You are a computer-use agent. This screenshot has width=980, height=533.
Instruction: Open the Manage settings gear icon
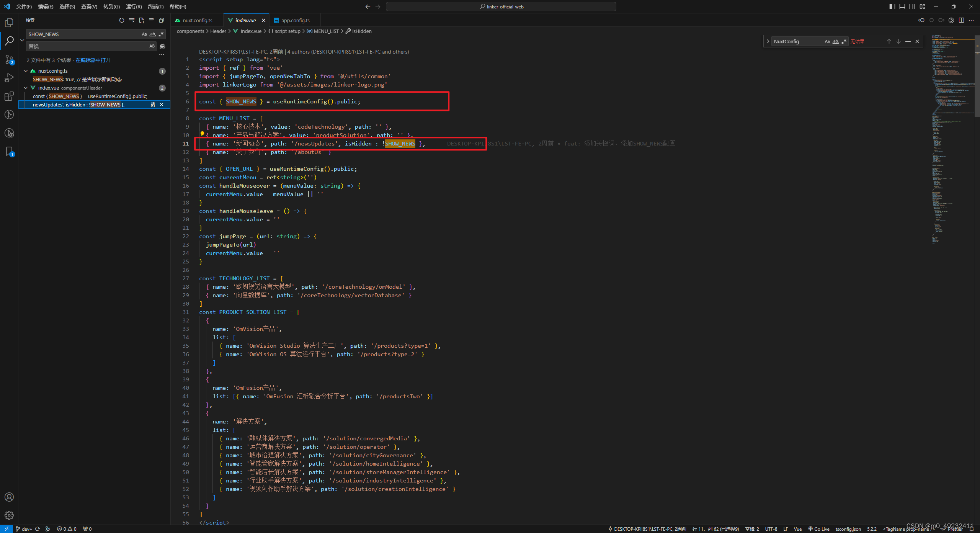click(9, 515)
